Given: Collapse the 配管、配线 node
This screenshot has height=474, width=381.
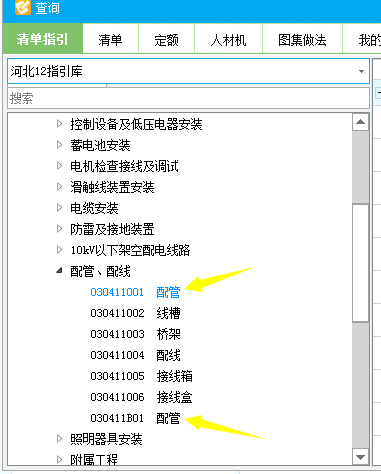Looking at the screenshot, I should click(59, 271).
